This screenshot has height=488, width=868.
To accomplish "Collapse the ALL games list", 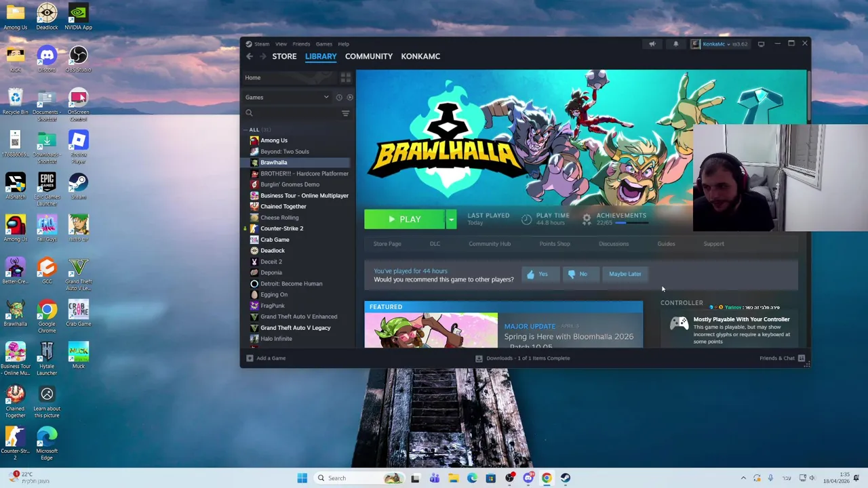I will (x=246, y=129).
